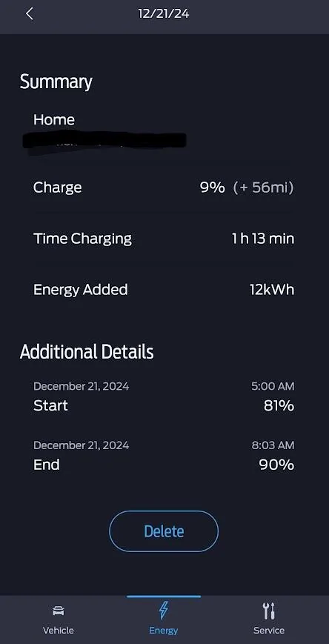The width and height of the screenshot is (329, 644).
Task: Tap the Charge 9% row
Action: tap(164, 187)
